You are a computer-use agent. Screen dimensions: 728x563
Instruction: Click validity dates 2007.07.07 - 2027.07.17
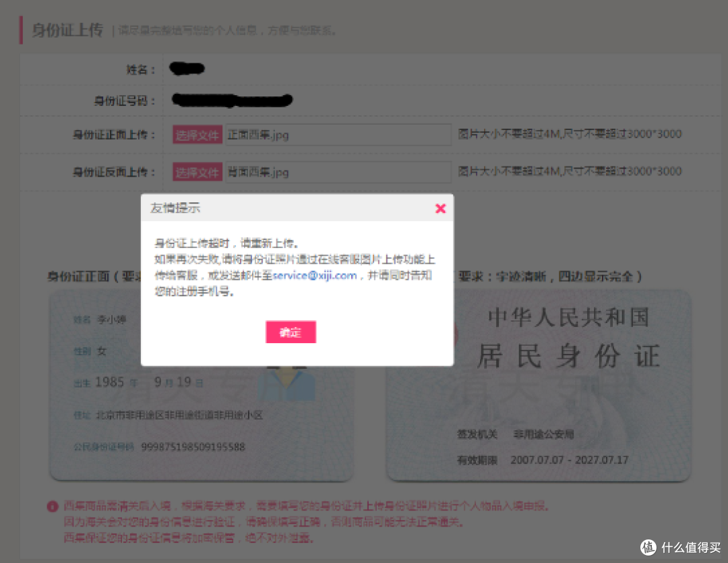569,460
